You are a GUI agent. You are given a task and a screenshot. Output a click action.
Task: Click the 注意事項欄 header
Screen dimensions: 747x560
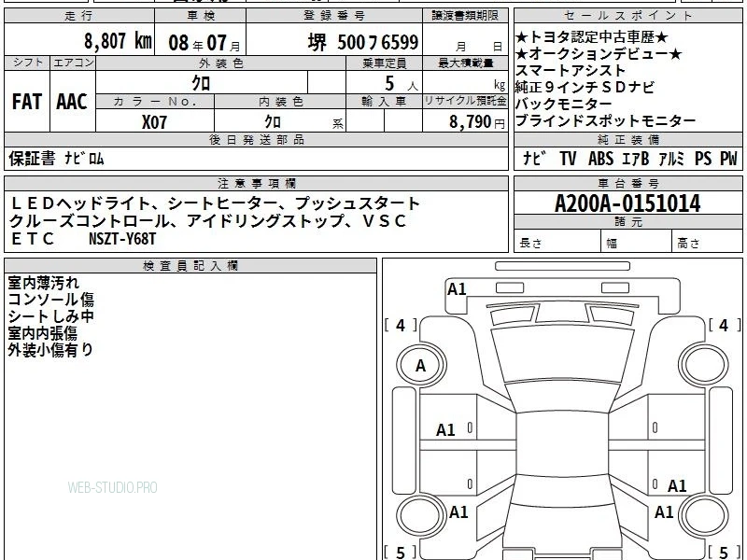(256, 183)
